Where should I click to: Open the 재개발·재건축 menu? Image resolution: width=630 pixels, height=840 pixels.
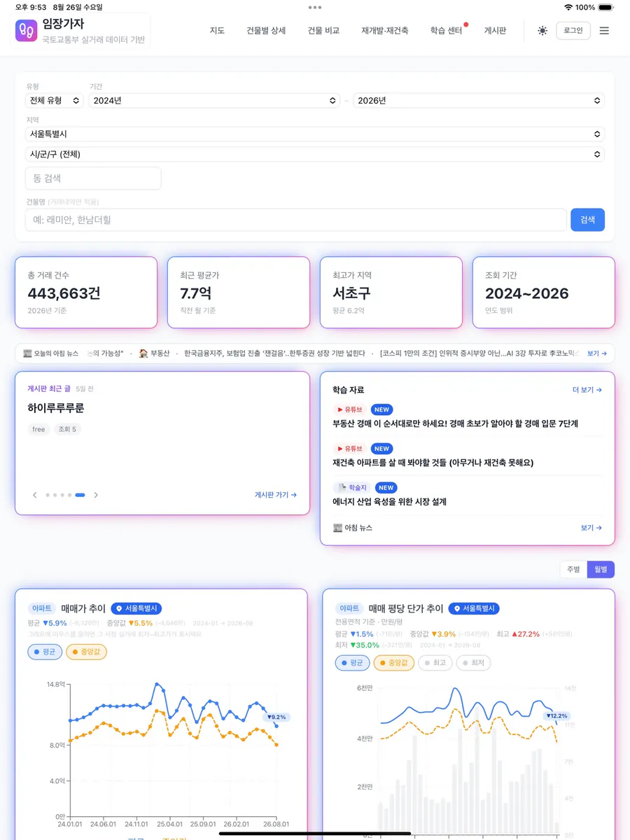[x=385, y=31]
